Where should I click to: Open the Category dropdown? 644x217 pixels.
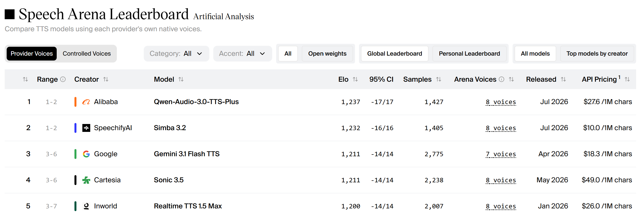176,54
